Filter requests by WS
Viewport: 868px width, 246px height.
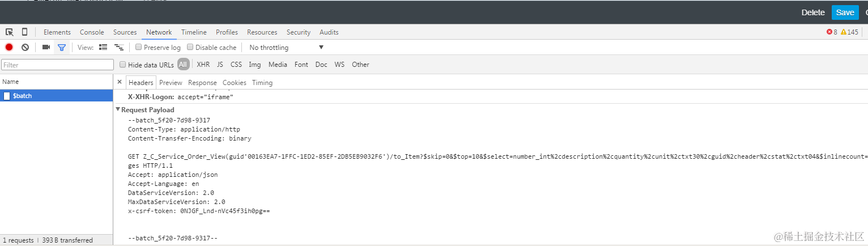[x=339, y=65]
